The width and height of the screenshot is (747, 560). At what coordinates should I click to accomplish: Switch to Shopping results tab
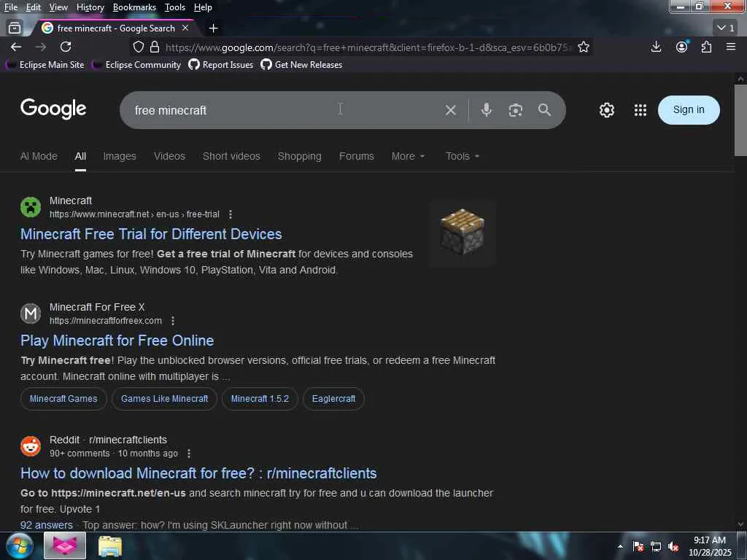299,156
